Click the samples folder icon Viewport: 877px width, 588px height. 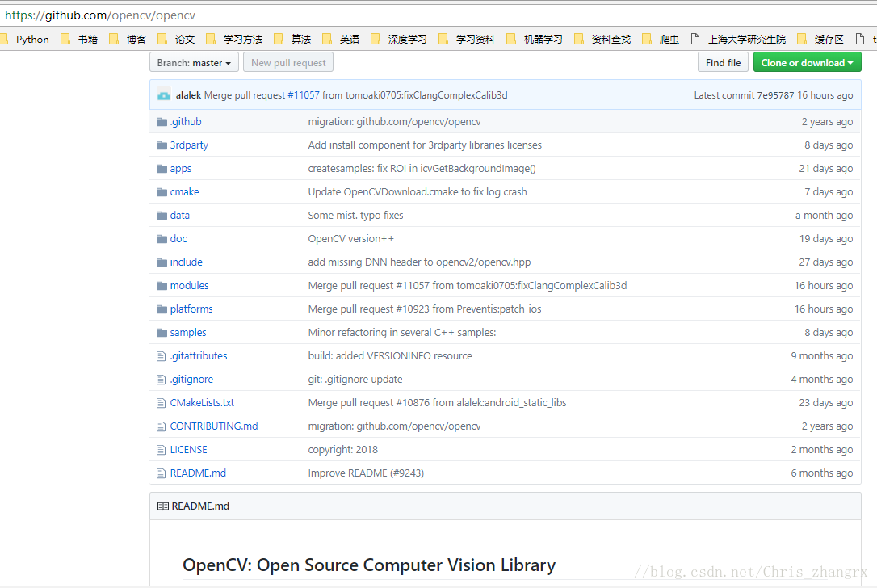[162, 333]
